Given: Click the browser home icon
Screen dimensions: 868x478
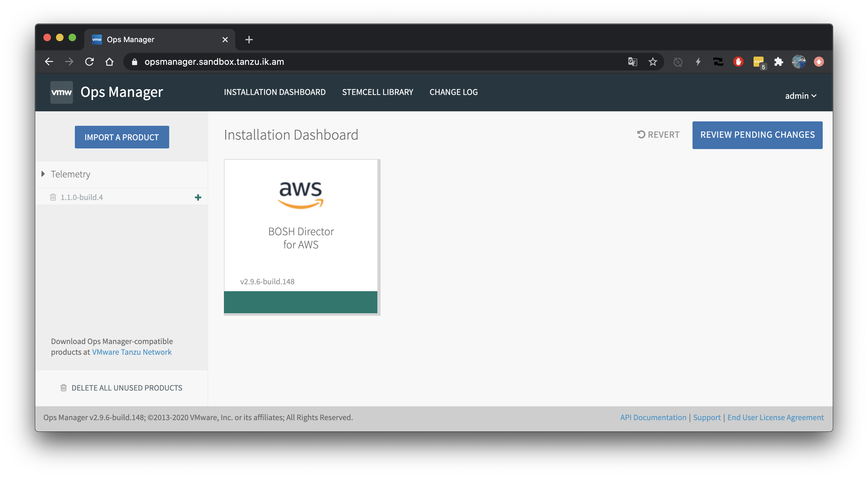Looking at the screenshot, I should coord(109,62).
